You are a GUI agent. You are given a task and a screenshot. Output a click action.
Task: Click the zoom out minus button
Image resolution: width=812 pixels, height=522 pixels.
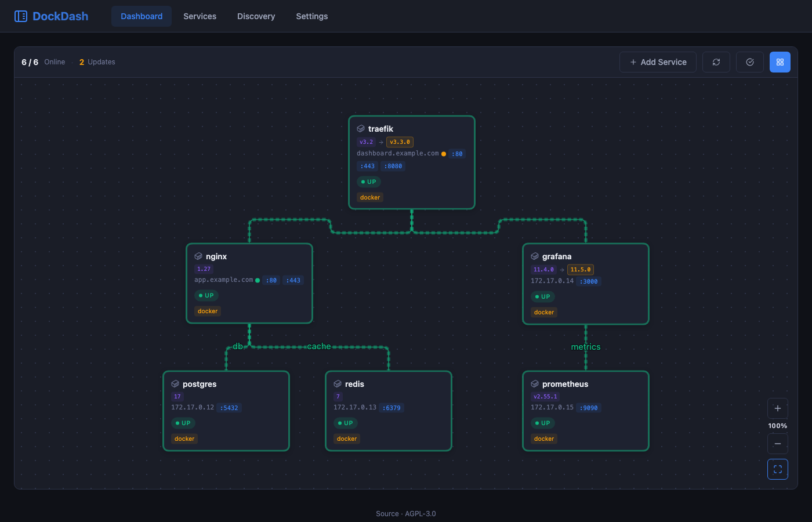tap(778, 444)
